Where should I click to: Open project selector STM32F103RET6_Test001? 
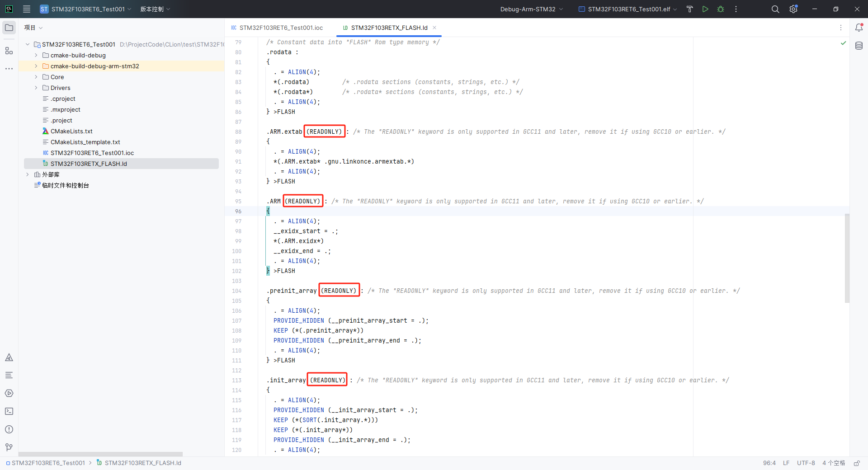(85, 9)
